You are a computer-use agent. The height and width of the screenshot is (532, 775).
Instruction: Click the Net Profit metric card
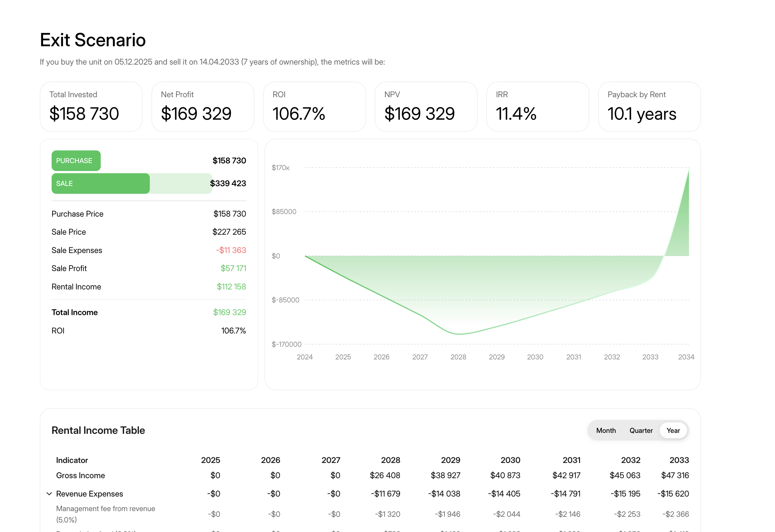click(x=202, y=107)
